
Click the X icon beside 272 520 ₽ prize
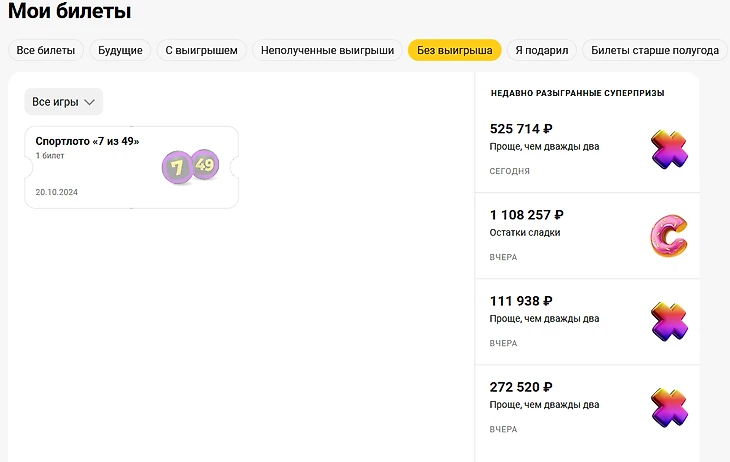click(669, 408)
